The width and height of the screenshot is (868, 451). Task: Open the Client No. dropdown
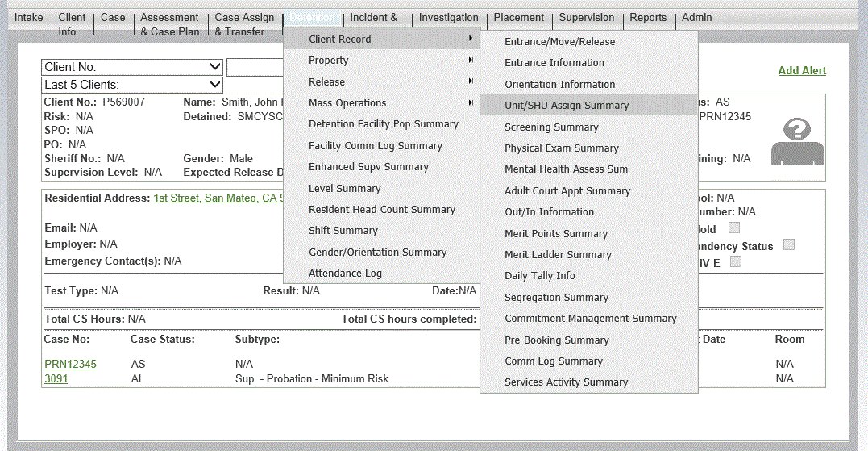point(131,67)
